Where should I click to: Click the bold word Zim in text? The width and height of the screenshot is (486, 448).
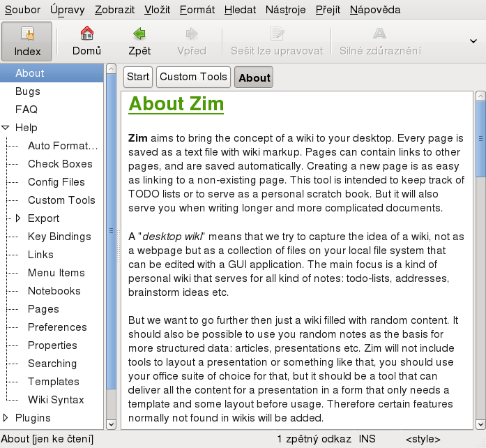pyautogui.click(x=138, y=138)
